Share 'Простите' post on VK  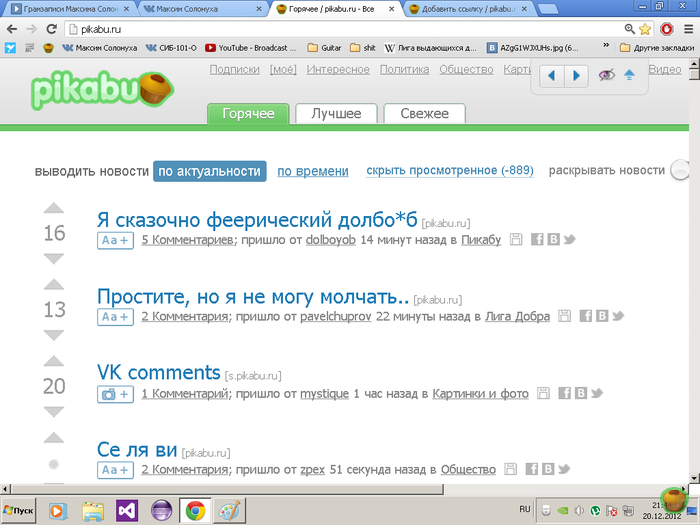pos(602,317)
